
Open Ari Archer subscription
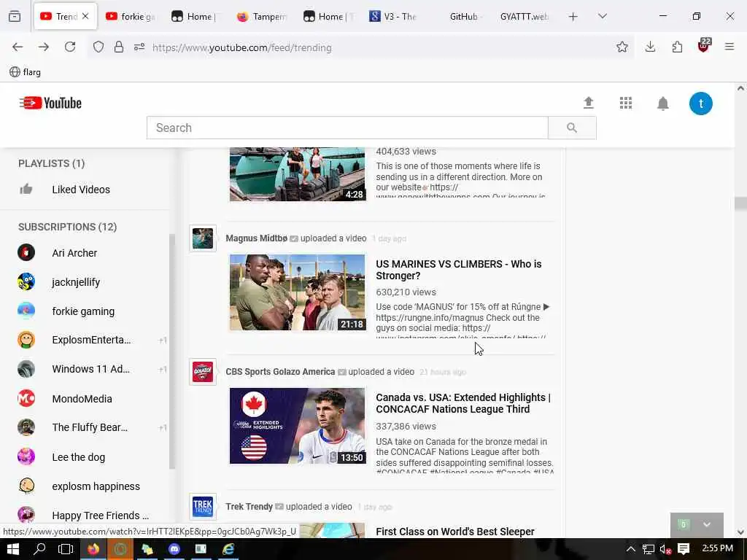74,253
